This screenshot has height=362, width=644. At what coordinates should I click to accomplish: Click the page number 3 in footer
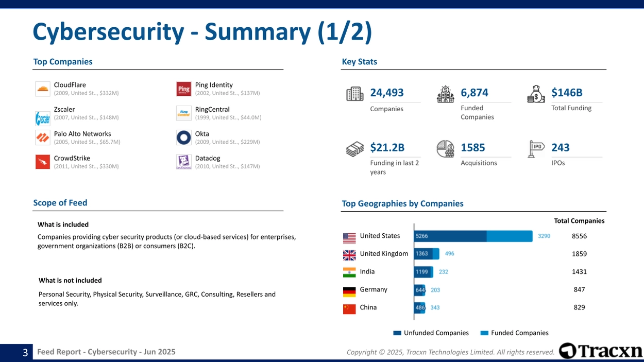pos(25,353)
